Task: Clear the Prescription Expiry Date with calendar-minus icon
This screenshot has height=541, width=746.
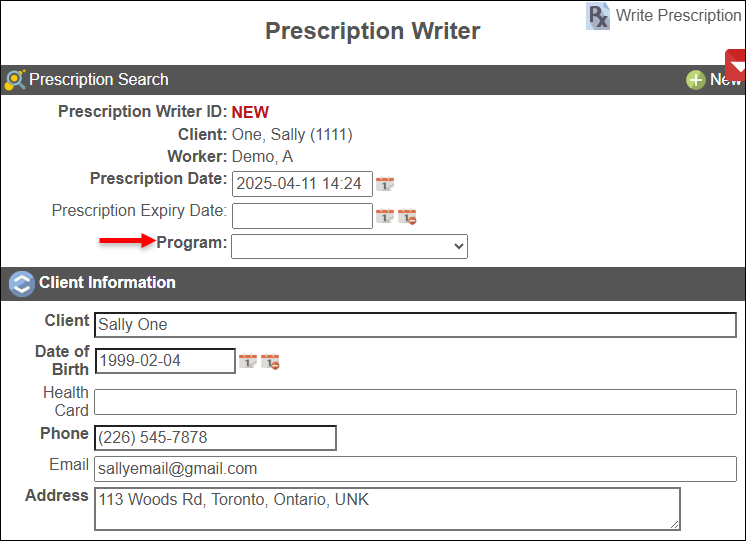Action: click(407, 216)
